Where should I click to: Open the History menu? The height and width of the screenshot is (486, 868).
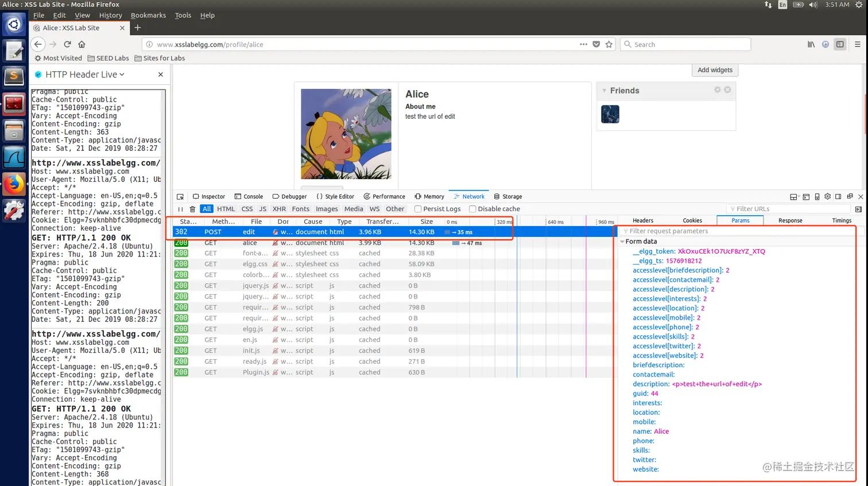pos(110,15)
